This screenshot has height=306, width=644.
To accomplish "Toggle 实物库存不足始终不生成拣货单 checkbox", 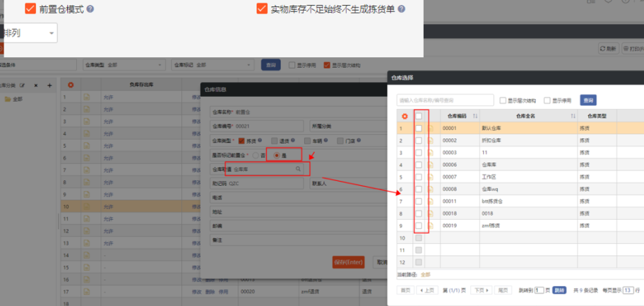I will (262, 9).
